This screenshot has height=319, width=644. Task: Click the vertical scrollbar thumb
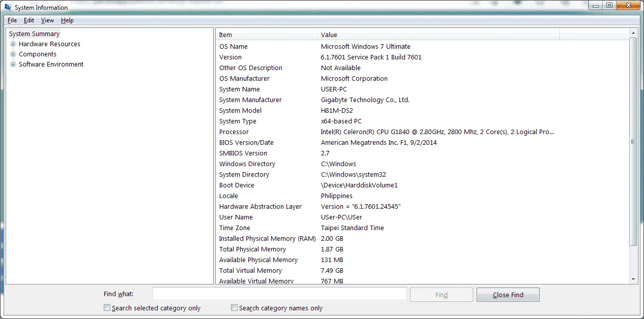(633, 142)
